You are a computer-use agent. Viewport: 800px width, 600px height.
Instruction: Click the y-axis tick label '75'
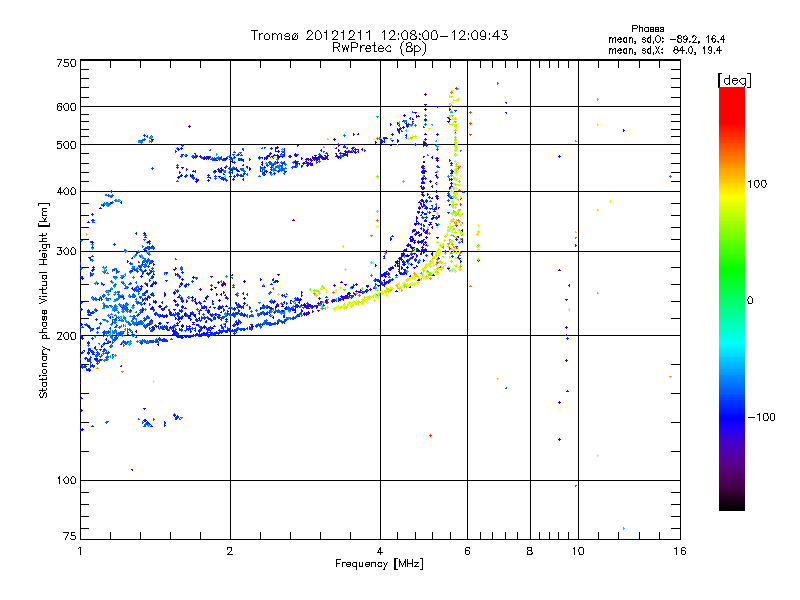point(70,536)
